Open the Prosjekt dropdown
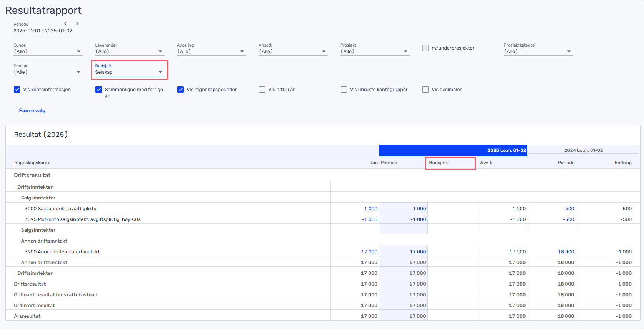The width and height of the screenshot is (644, 329). [x=375, y=52]
